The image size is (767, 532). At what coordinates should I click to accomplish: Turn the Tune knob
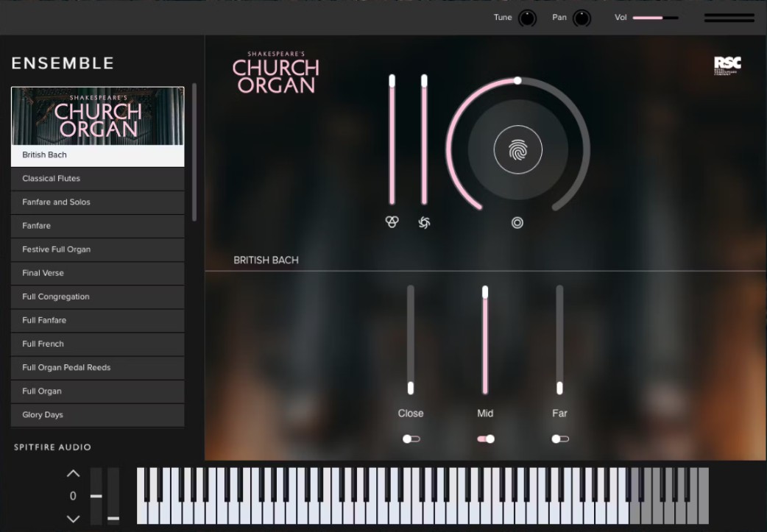click(x=527, y=18)
